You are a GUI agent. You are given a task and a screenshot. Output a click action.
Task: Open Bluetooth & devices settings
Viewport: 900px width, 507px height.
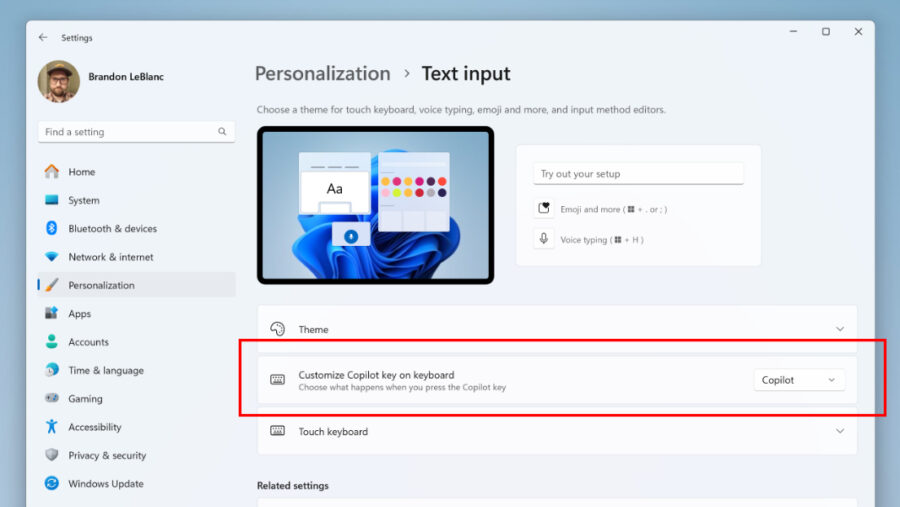pos(137,229)
